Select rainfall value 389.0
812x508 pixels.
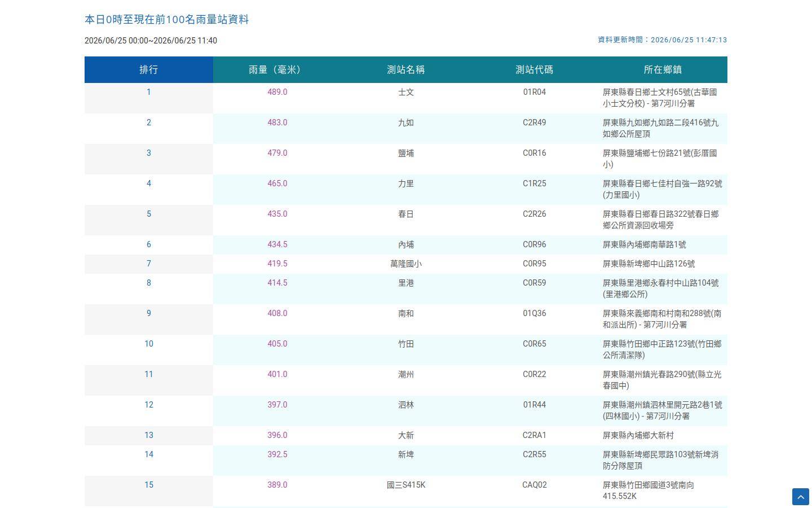[x=277, y=485]
